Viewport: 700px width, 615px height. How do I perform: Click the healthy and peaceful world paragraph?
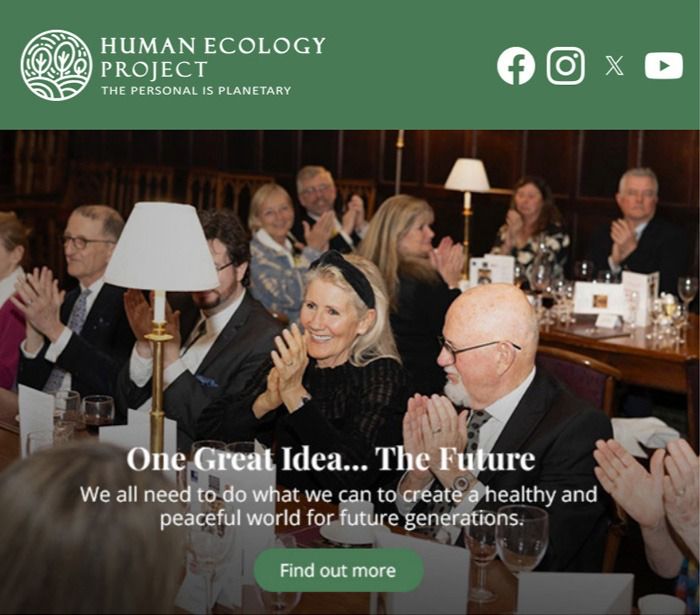pyautogui.click(x=338, y=507)
